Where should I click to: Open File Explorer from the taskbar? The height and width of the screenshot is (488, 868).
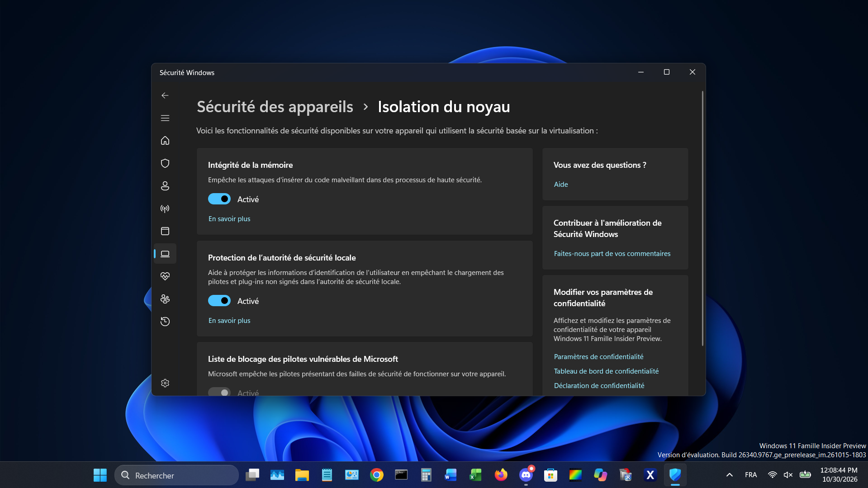click(x=302, y=475)
